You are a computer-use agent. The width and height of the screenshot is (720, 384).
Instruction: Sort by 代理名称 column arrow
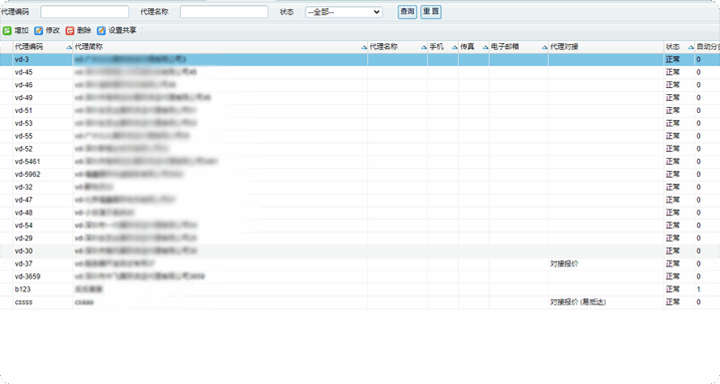423,47
